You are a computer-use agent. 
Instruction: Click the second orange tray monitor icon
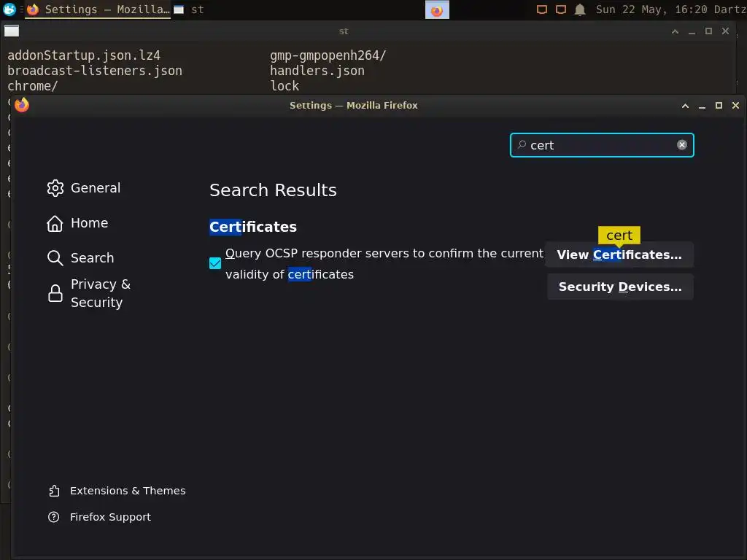point(561,9)
